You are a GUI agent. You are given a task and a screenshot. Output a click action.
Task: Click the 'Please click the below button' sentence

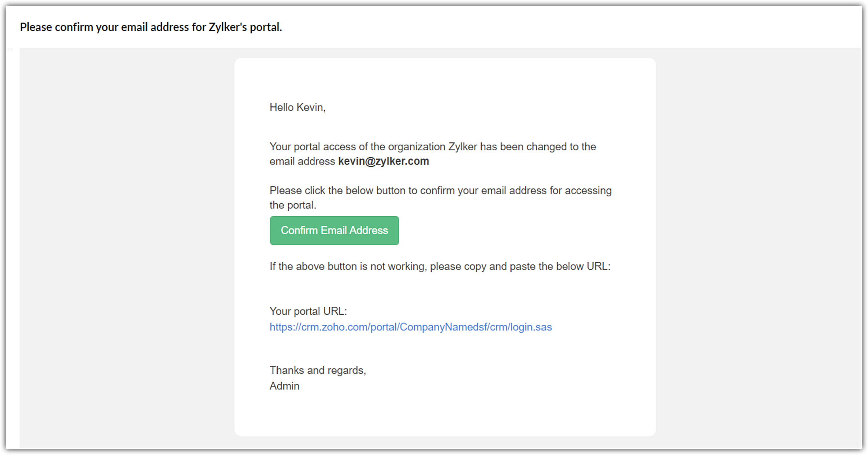tap(440, 191)
